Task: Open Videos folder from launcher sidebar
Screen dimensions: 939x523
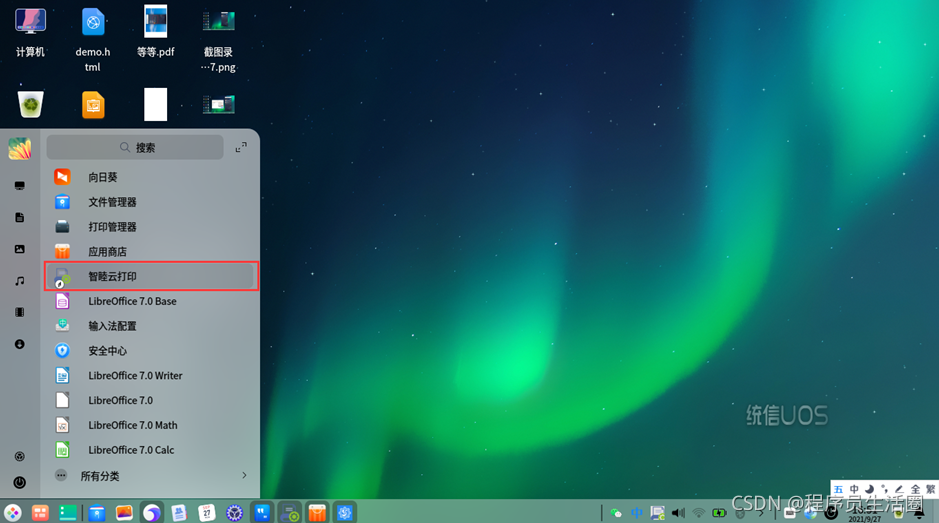Action: click(20, 312)
